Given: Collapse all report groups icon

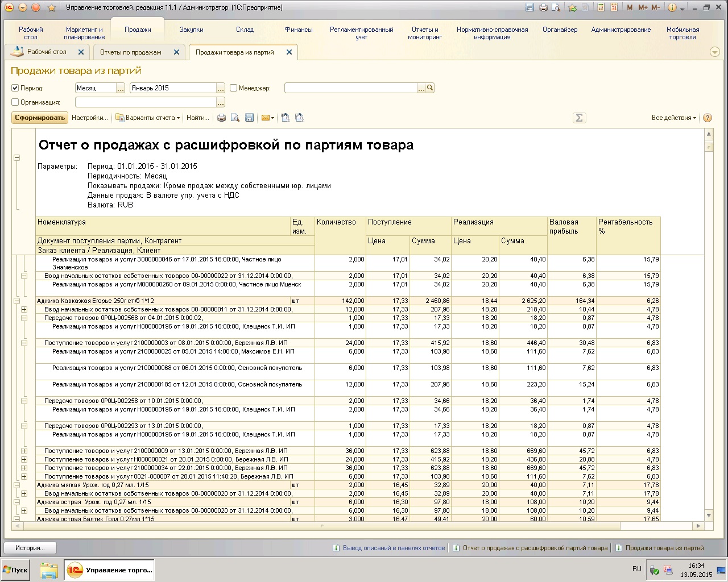Looking at the screenshot, I should 300,118.
